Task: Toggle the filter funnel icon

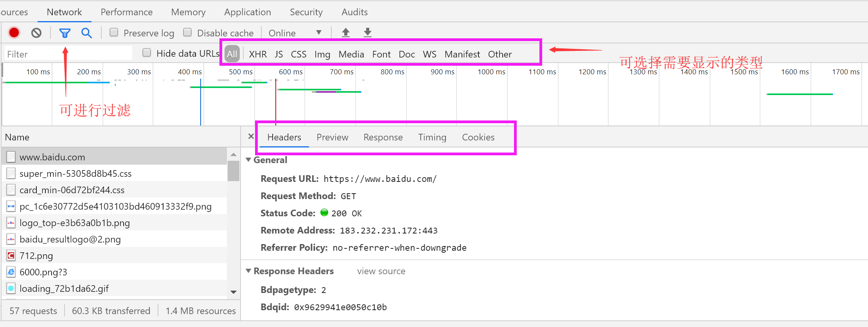Action: [x=65, y=33]
